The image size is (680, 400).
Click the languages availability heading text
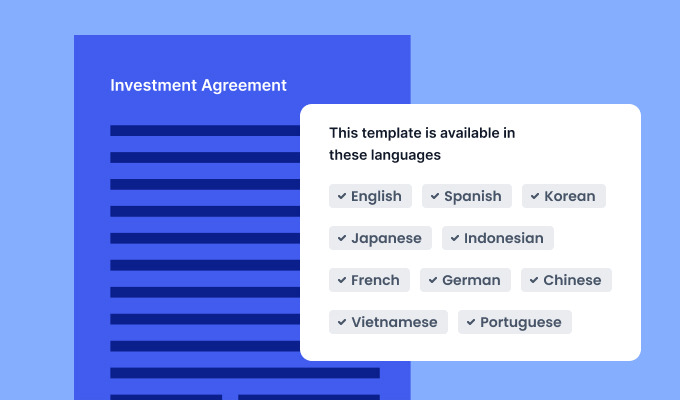point(422,144)
